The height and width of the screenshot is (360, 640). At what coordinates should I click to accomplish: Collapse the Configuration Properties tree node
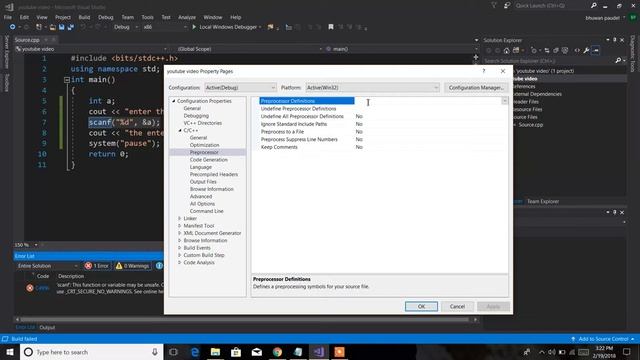pyautogui.click(x=173, y=101)
